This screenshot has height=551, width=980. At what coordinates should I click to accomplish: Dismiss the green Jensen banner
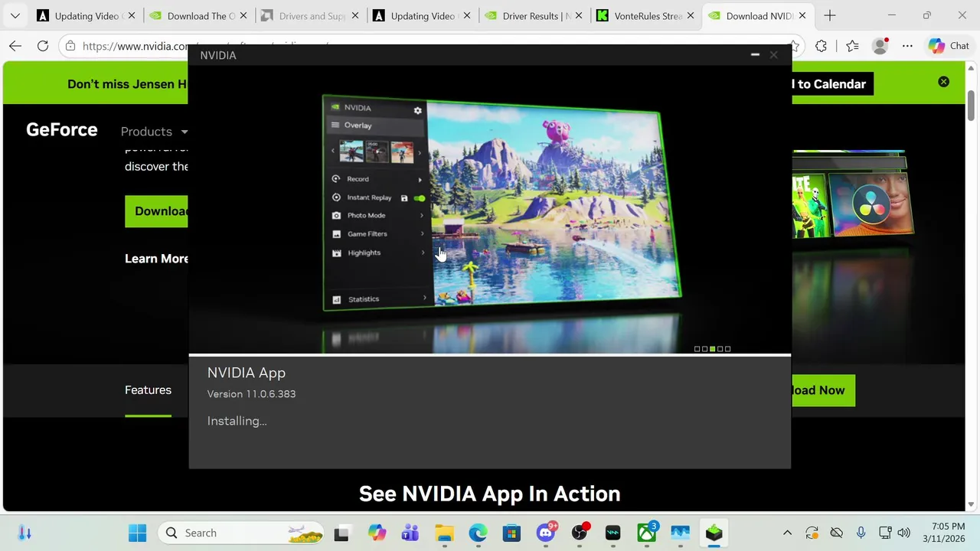tap(943, 82)
